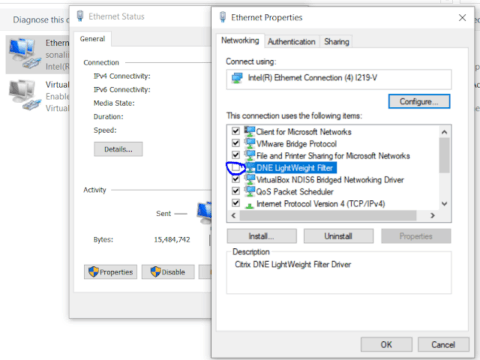Select Internet Protocol Version 4 (TCP/IPv4) item
Viewport: 480px width, 360px height.
coord(320,204)
